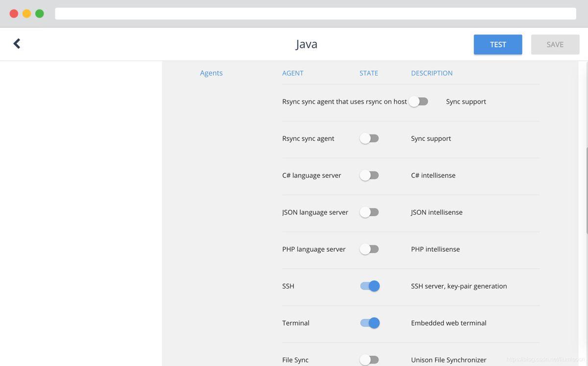
Task: Click the browser address bar
Action: click(x=315, y=14)
